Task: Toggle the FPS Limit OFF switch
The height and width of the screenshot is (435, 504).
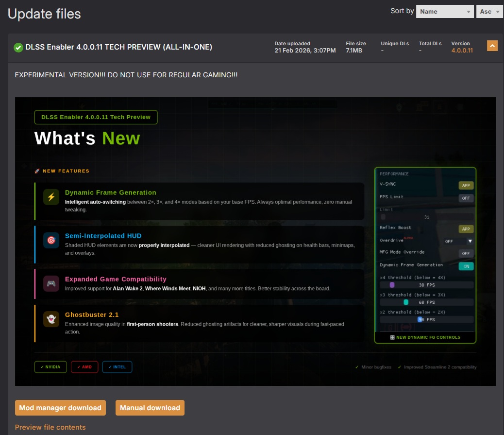Action: (466, 198)
